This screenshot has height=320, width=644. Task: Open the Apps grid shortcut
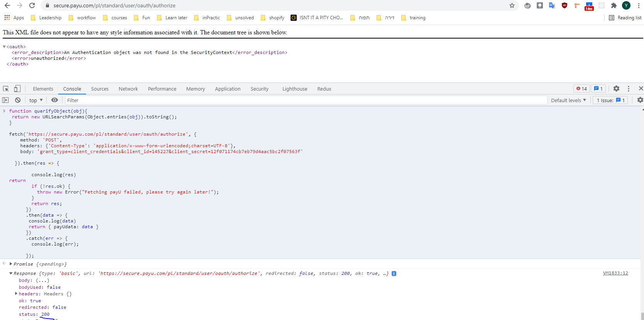[x=14, y=18]
